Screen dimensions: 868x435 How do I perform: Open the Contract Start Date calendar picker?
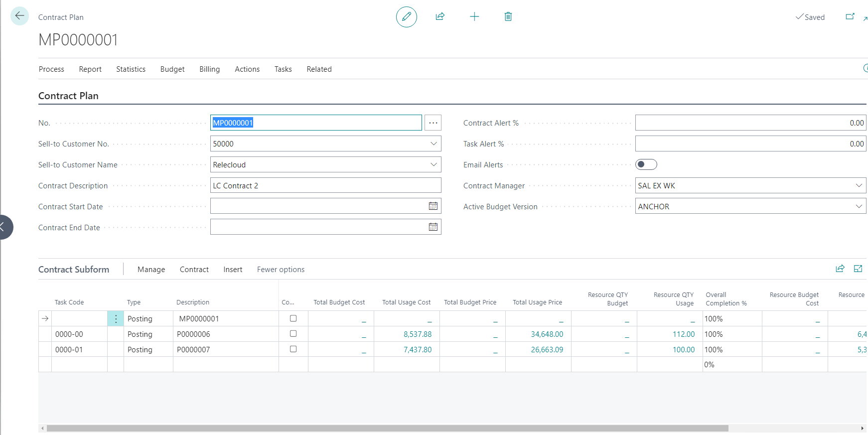coord(433,206)
